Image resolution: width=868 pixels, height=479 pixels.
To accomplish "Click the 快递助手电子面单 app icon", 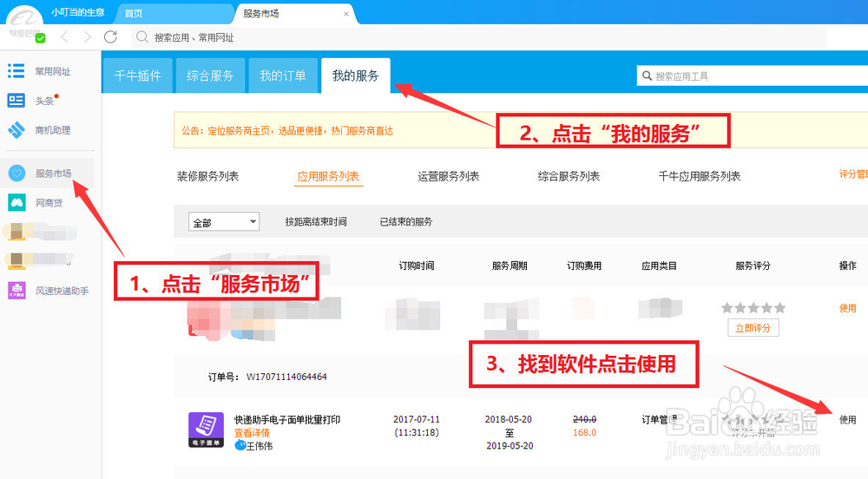I will coord(206,430).
